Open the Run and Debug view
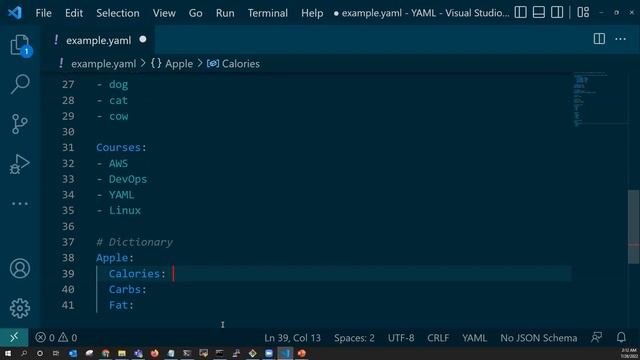 [20, 164]
